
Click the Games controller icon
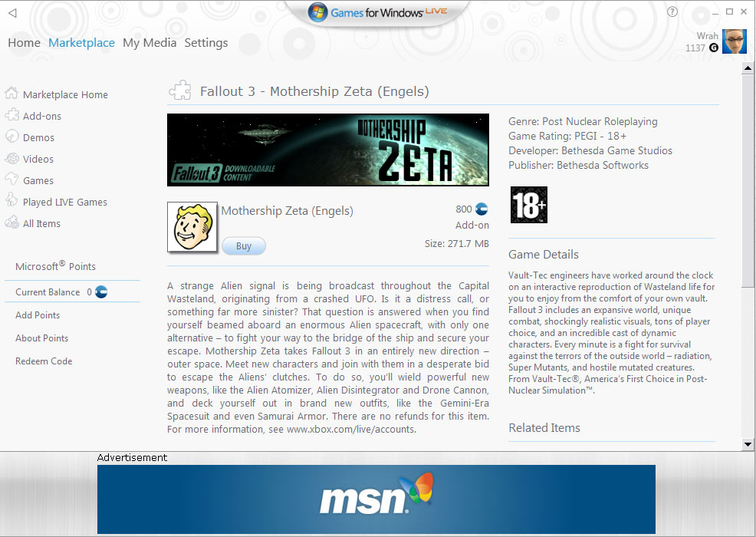tap(12, 179)
